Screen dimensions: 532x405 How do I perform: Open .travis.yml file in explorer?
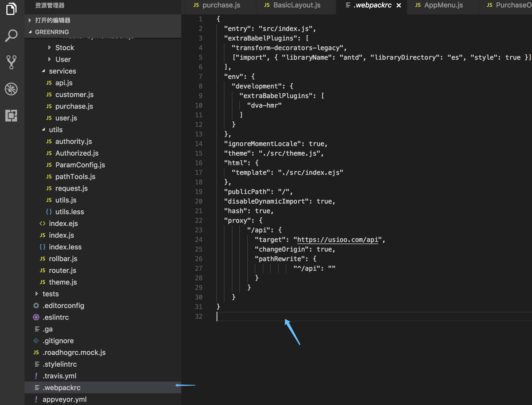[x=59, y=376]
